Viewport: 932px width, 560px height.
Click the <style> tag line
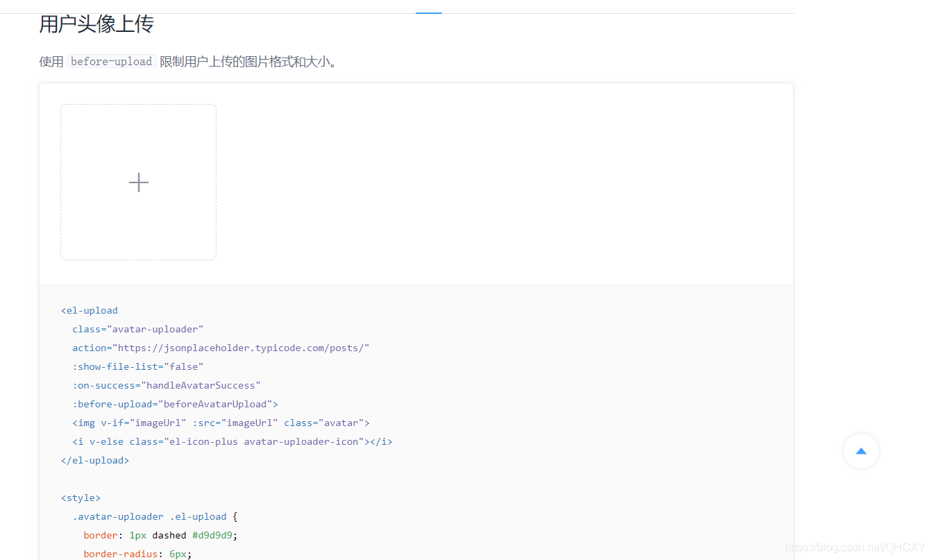81,498
